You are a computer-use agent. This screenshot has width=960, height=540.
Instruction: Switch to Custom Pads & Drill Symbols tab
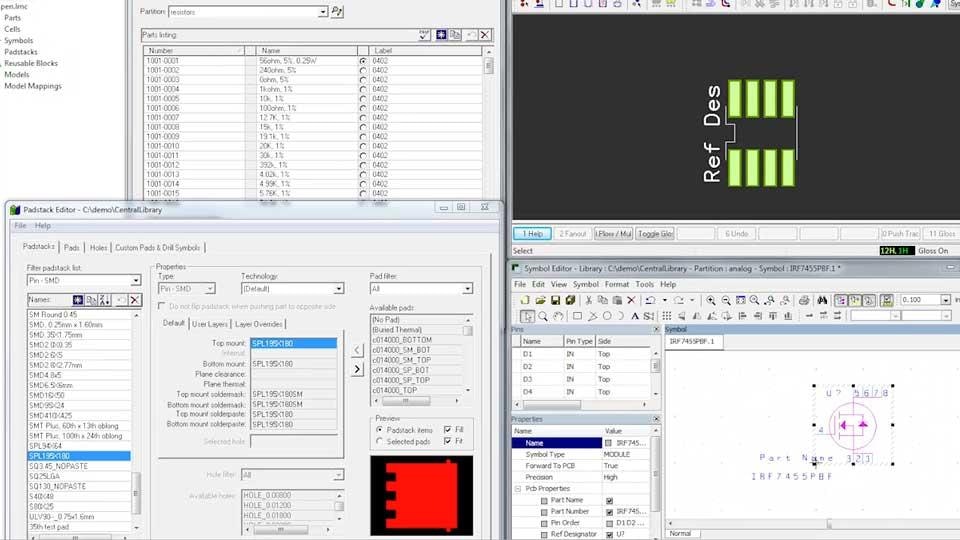pos(157,247)
